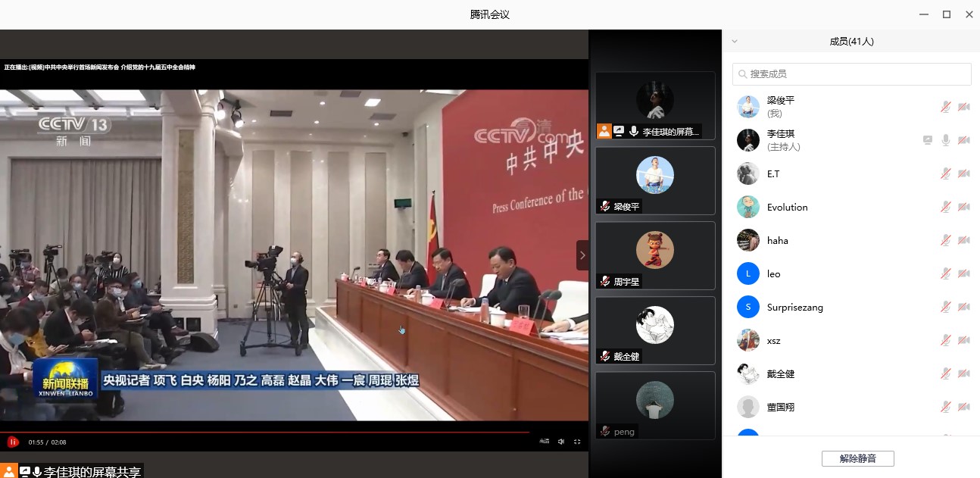
Task: Click leo's camera-off icon
Action: click(x=964, y=273)
